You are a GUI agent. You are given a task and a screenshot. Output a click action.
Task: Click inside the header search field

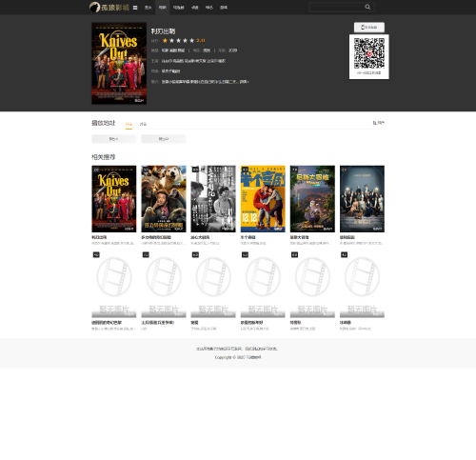click(336, 7)
